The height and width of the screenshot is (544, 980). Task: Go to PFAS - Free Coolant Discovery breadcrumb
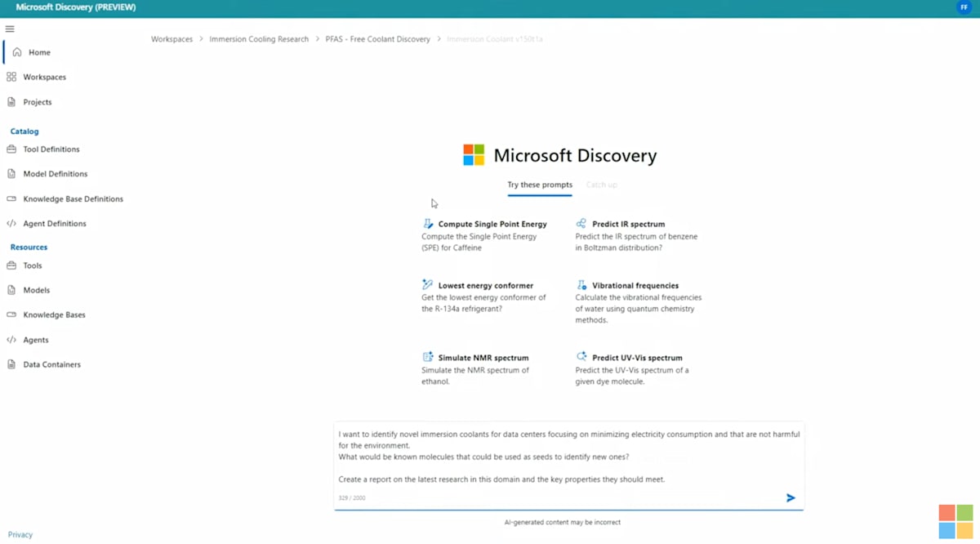377,39
